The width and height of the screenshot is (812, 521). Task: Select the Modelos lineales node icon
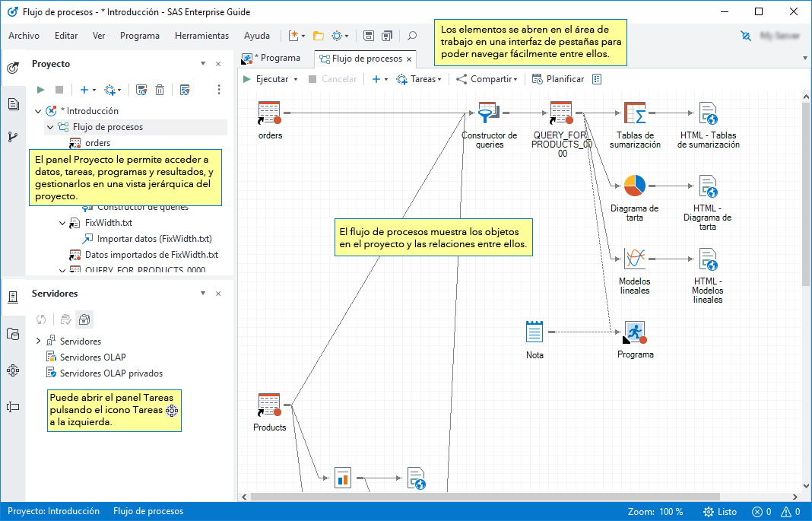[635, 259]
